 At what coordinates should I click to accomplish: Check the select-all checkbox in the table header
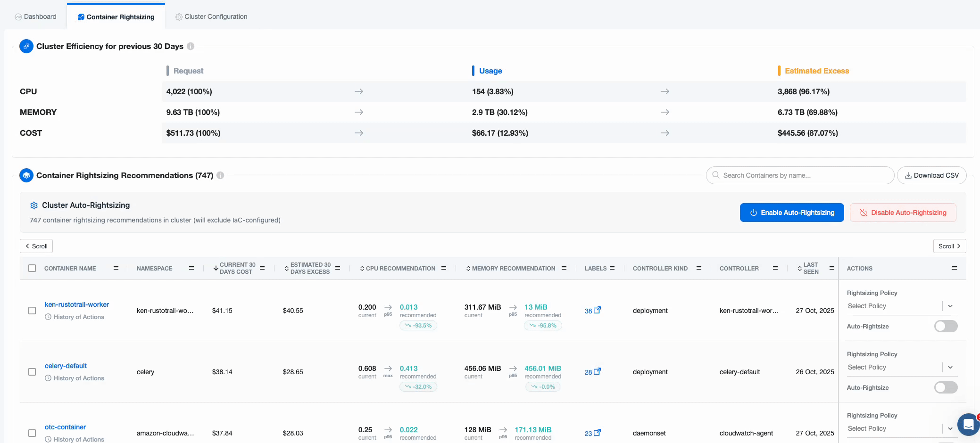(x=32, y=268)
